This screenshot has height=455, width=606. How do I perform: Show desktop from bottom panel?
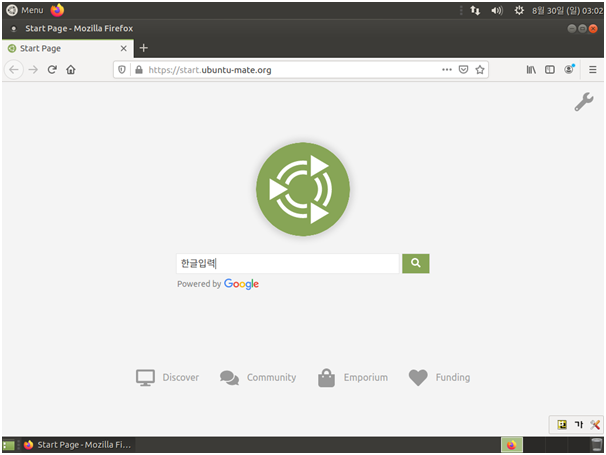click(x=9, y=445)
